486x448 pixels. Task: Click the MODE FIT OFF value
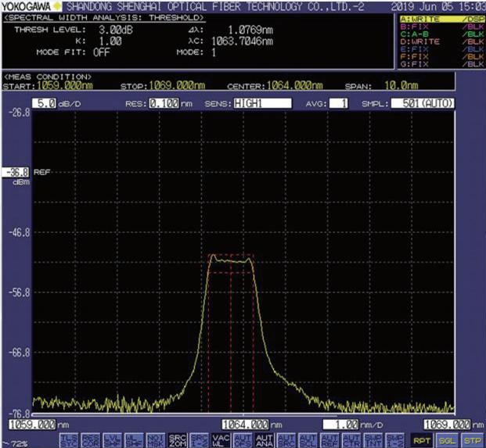(102, 52)
